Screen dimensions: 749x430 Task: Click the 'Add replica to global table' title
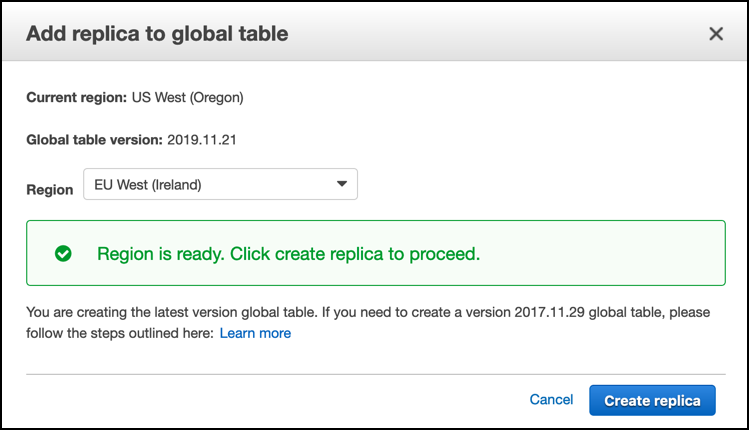tap(157, 34)
